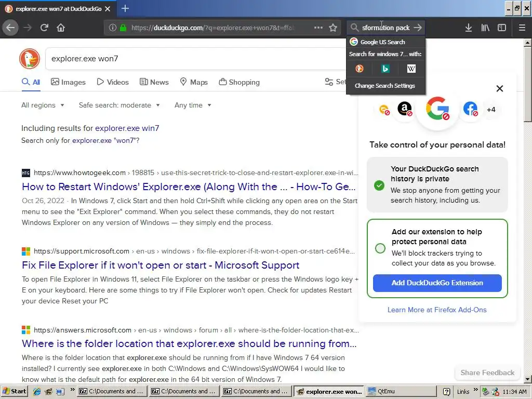532x399 pixels.
Task: Click the Firefox search box text
Action: pyautogui.click(x=386, y=28)
